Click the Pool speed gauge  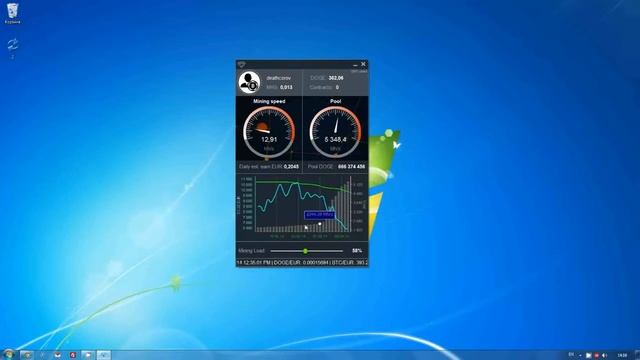335,132
